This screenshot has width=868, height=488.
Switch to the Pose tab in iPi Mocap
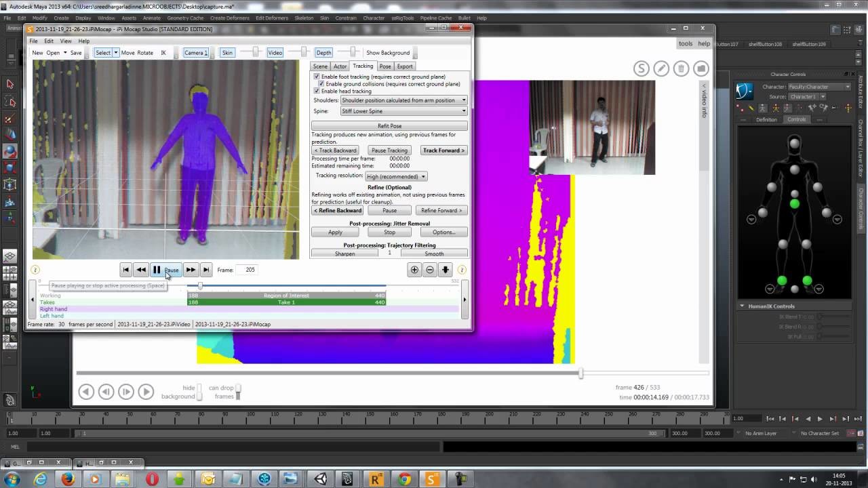pyautogui.click(x=384, y=66)
